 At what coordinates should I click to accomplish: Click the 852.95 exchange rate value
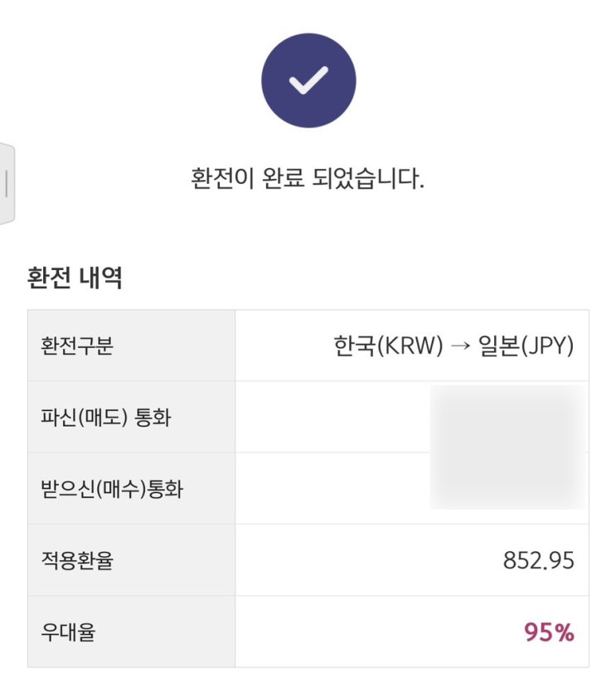click(x=538, y=560)
